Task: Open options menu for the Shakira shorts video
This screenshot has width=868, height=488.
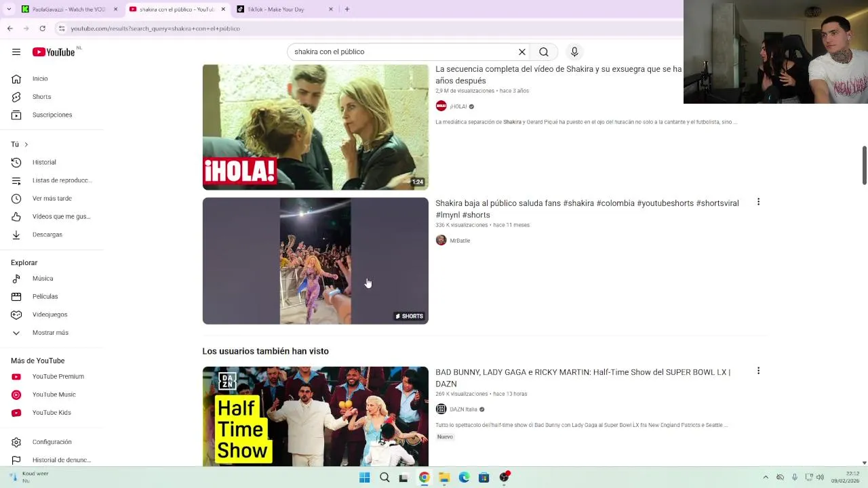Action: pos(758,202)
